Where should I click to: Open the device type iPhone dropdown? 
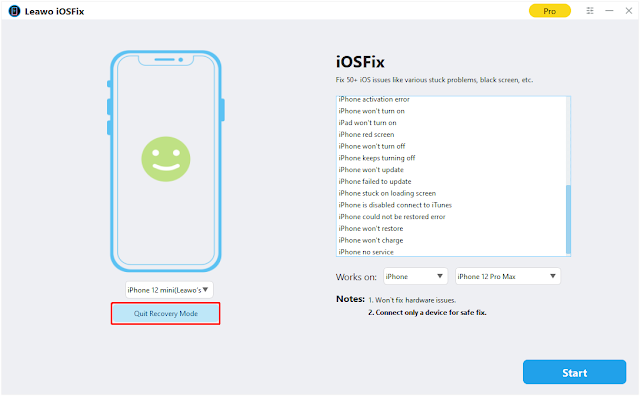416,276
